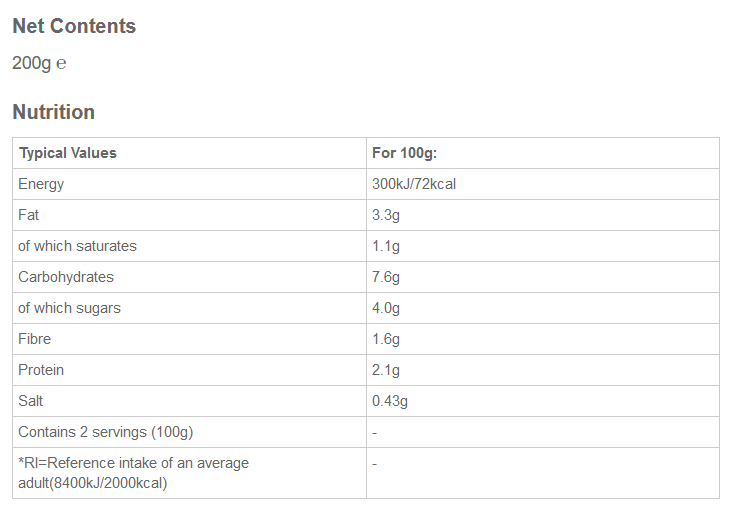
Task: Click the 'of which saturates' label
Action: click(x=77, y=246)
